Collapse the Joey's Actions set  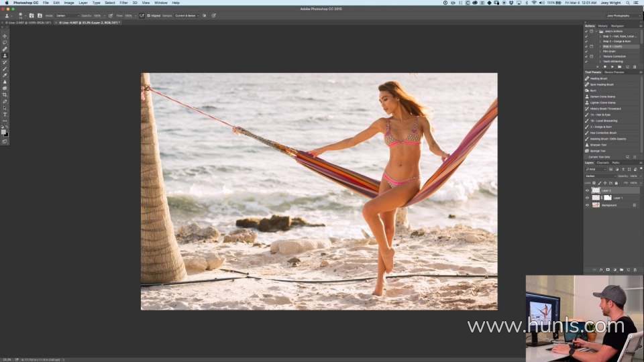[x=596, y=32]
